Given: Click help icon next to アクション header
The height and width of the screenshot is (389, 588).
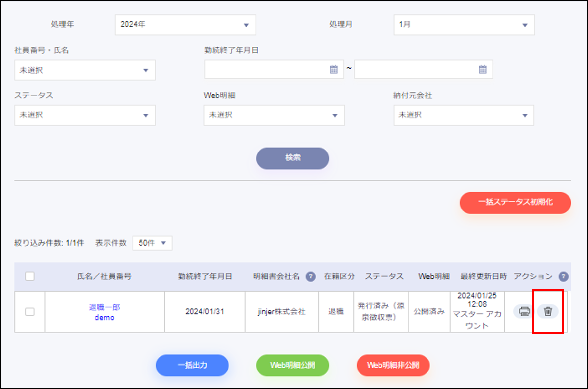Looking at the screenshot, I should [563, 276].
